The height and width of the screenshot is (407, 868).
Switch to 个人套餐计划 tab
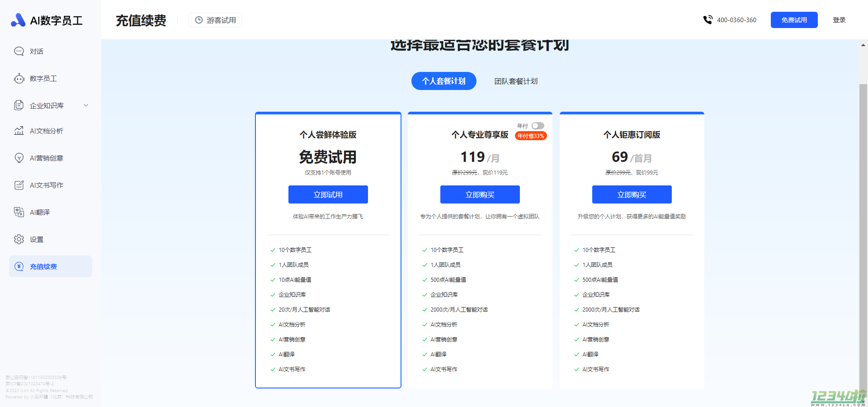[443, 81]
